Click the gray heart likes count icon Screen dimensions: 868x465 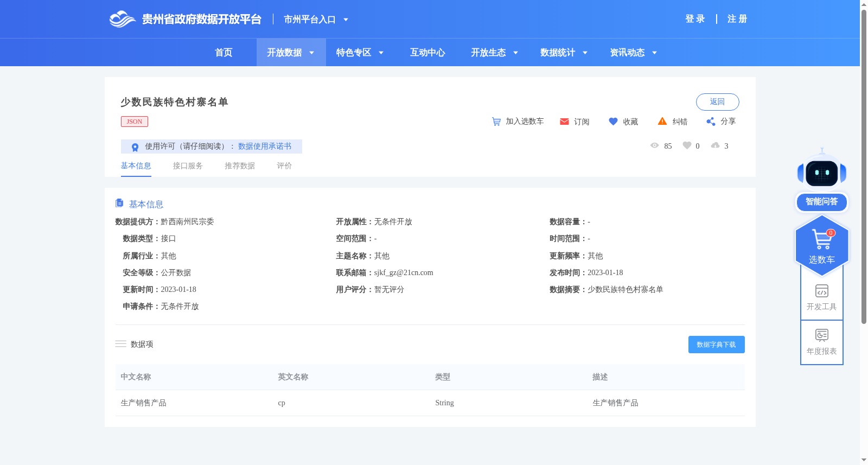[x=687, y=145]
